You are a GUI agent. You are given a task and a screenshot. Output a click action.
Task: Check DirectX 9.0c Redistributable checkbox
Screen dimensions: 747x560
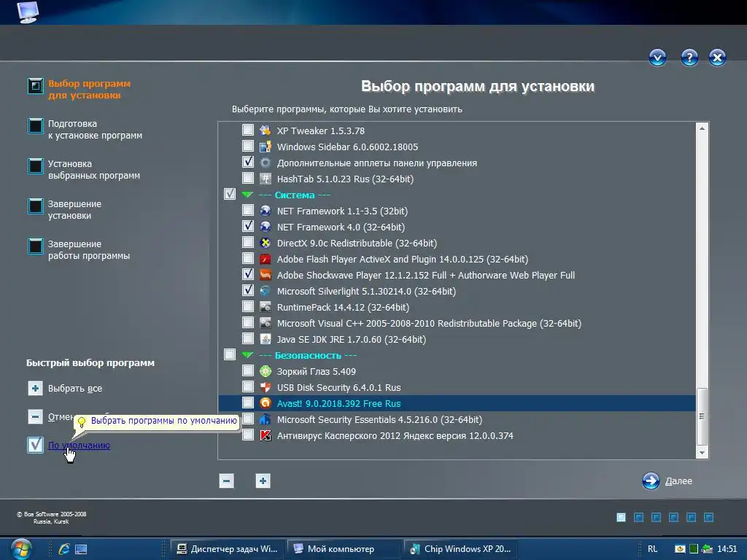[248, 242]
